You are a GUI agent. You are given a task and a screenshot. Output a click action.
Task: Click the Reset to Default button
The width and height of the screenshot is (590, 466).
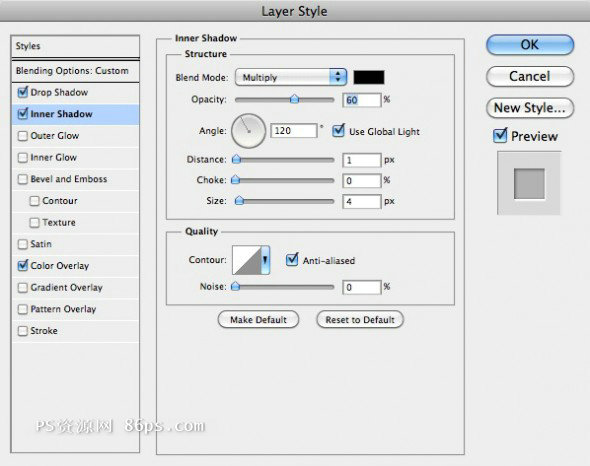(x=360, y=320)
